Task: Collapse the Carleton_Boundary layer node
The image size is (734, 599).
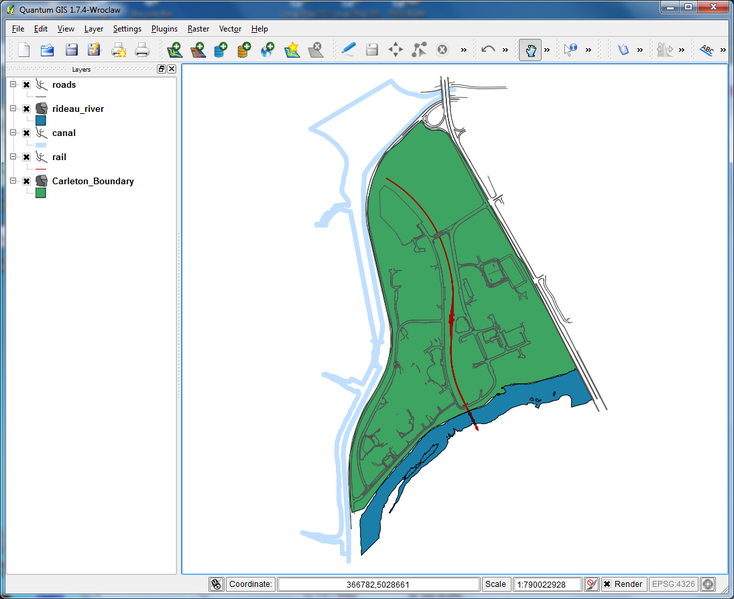Action: [x=13, y=181]
